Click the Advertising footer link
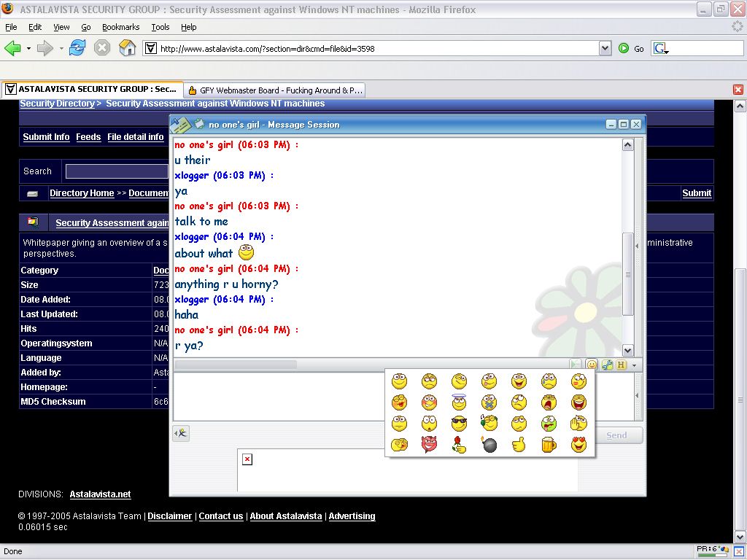 tap(352, 516)
